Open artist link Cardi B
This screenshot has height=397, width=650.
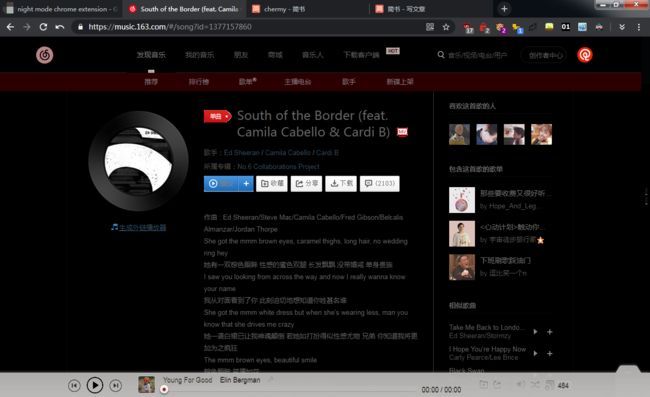(x=327, y=153)
